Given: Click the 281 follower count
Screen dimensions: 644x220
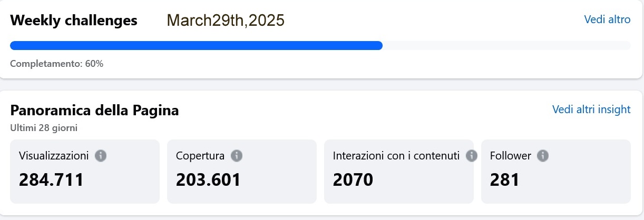Looking at the screenshot, I should click(x=504, y=180).
